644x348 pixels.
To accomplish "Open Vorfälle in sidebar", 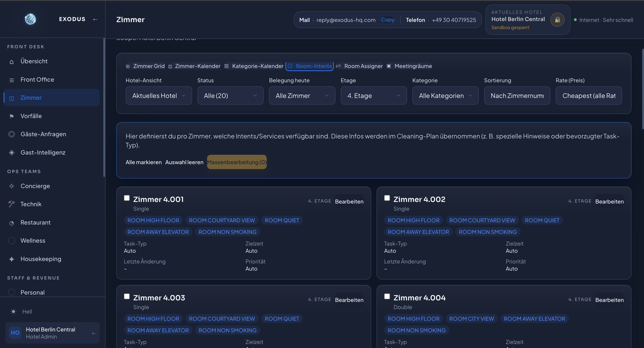I will pos(52,116).
